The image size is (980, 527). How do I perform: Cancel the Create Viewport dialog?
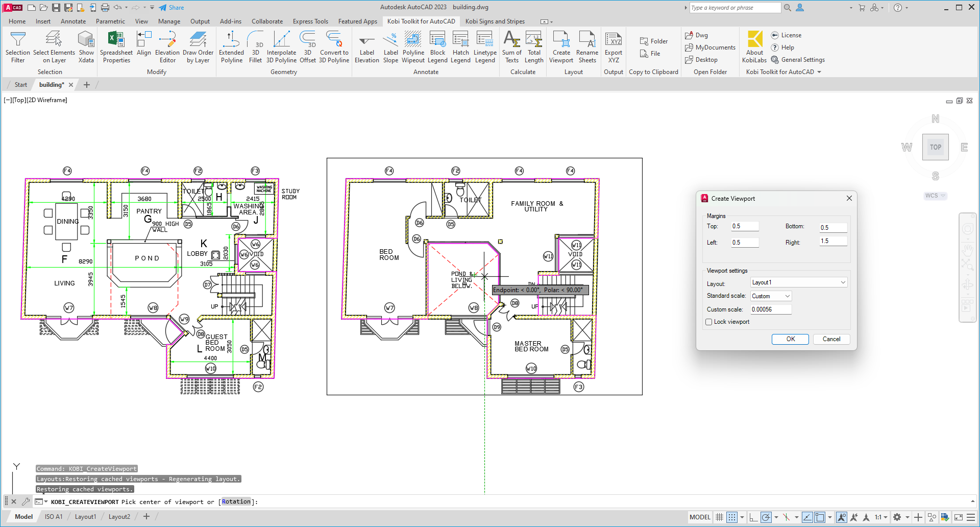click(831, 339)
